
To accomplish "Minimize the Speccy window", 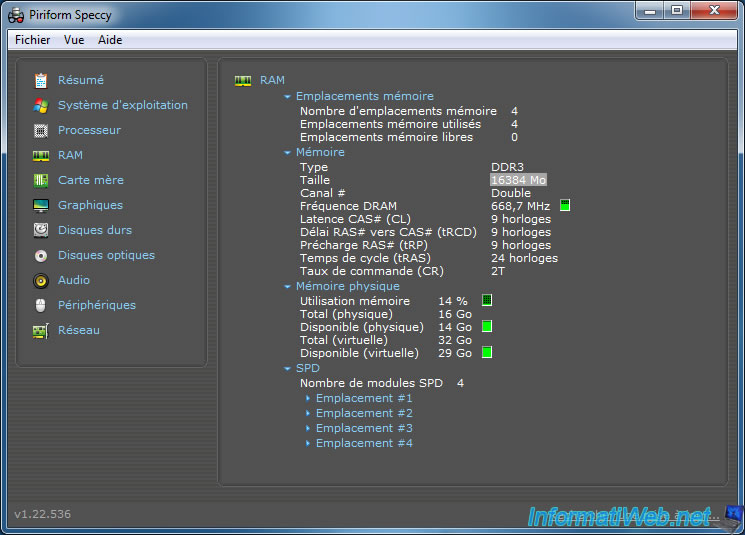I will [x=650, y=10].
